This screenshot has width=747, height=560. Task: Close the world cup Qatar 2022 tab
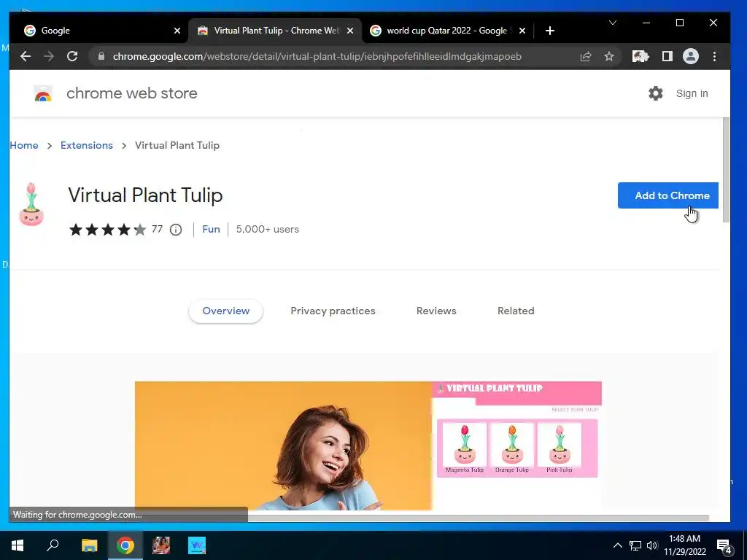pos(522,31)
